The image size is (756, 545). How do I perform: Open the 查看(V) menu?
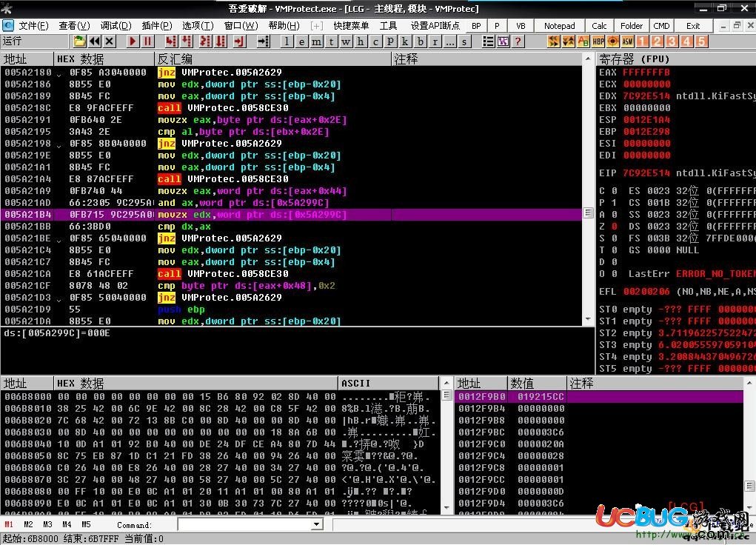click(x=74, y=26)
